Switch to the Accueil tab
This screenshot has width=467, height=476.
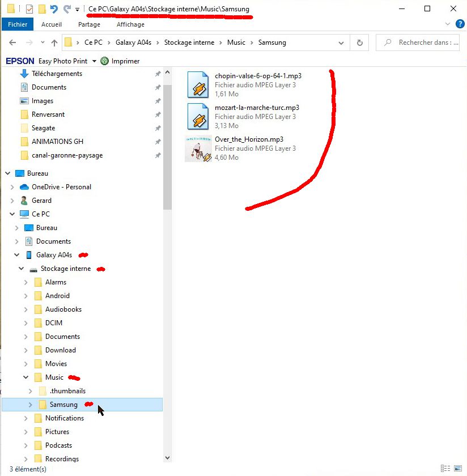click(x=52, y=24)
